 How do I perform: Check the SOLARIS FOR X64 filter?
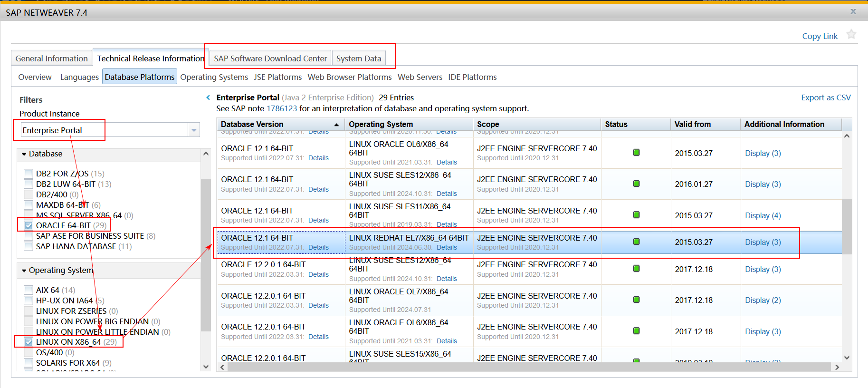point(29,363)
